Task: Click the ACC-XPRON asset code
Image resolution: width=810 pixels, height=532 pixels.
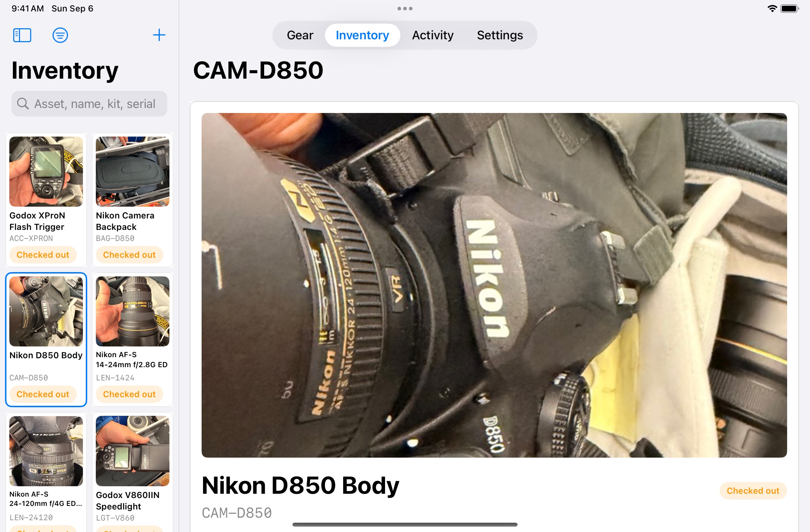Action: (x=31, y=238)
